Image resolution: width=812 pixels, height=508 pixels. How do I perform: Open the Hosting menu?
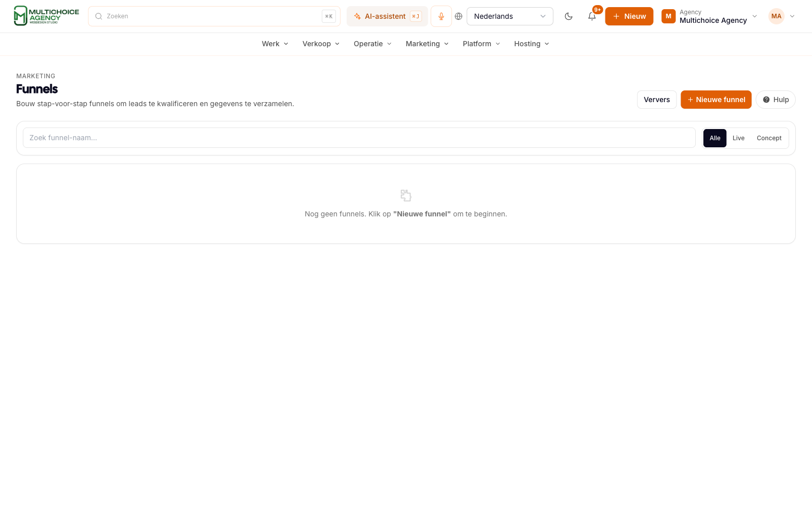531,44
